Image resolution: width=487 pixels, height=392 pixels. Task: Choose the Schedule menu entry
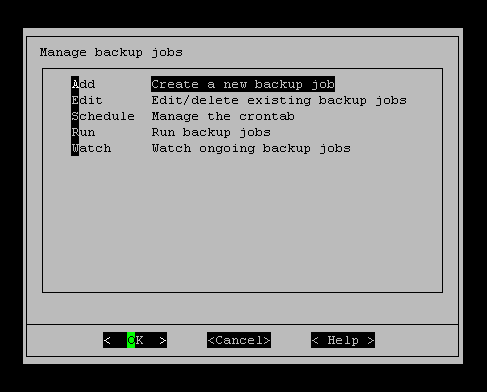tap(103, 116)
